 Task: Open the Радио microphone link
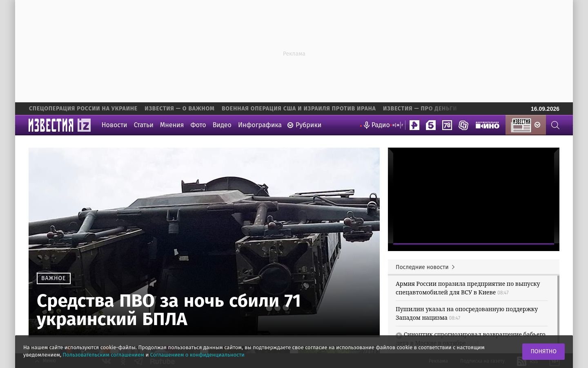pyautogui.click(x=376, y=125)
